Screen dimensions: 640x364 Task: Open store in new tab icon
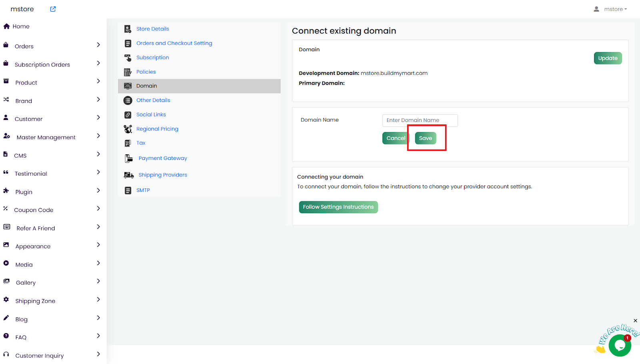click(x=53, y=9)
